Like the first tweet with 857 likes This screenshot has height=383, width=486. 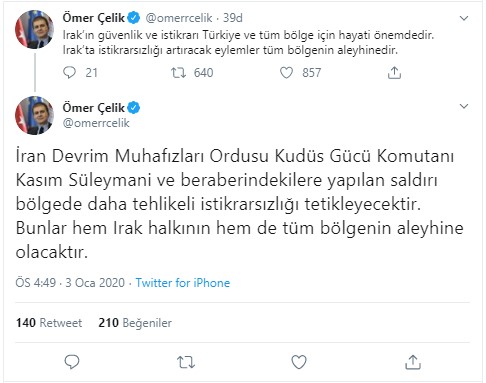(286, 73)
